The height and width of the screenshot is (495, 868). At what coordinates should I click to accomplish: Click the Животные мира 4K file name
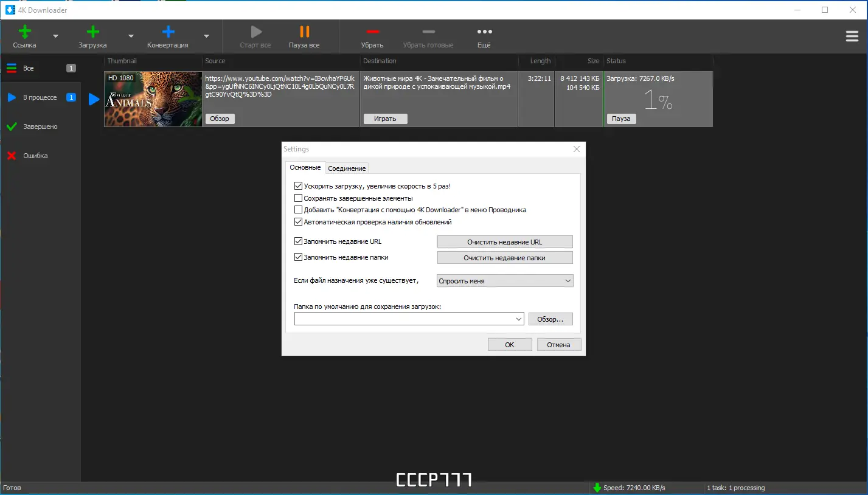437,83
